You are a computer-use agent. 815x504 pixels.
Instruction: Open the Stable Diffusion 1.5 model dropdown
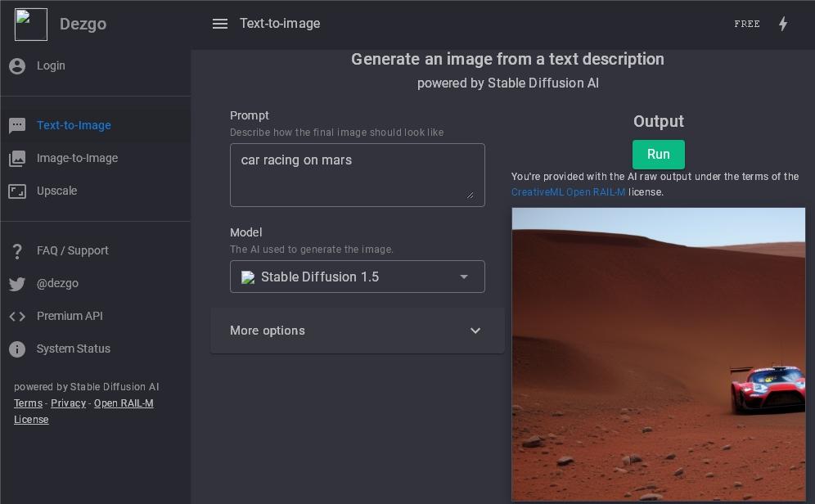(358, 277)
